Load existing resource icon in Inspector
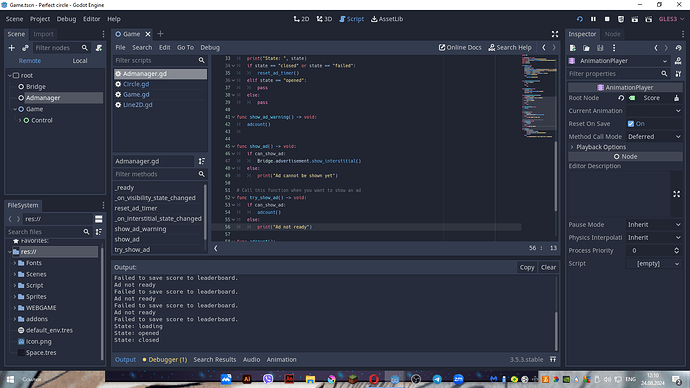The width and height of the screenshot is (690, 388). [x=586, y=48]
